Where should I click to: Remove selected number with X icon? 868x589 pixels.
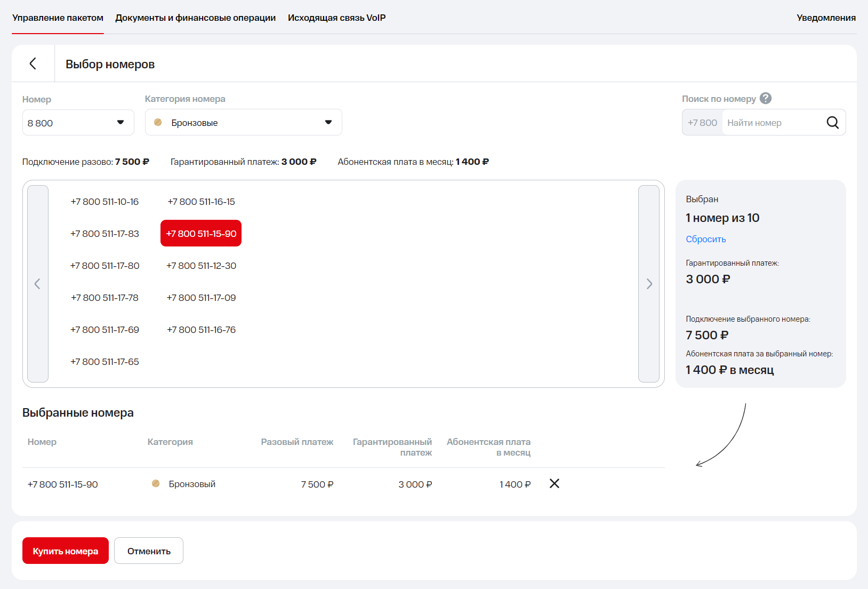click(x=554, y=484)
